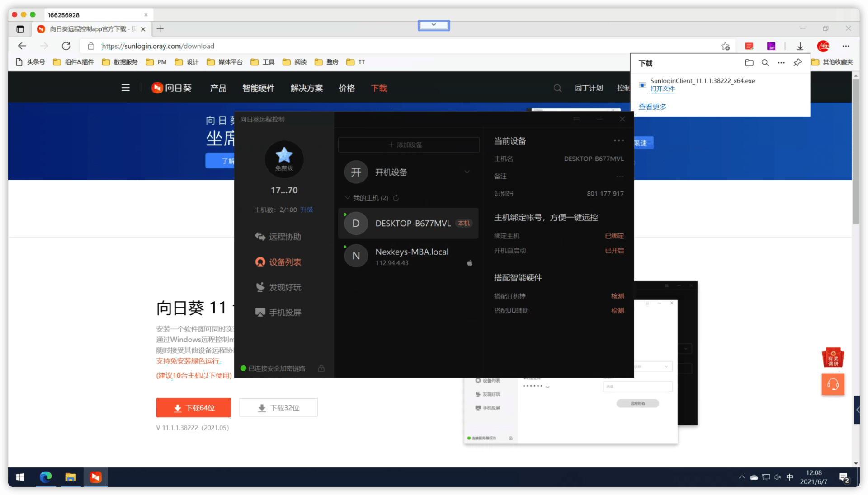Image resolution: width=868 pixels, height=495 pixels.
Task: Open Sunlogin app from the Windows taskbar
Action: pyautogui.click(x=95, y=477)
